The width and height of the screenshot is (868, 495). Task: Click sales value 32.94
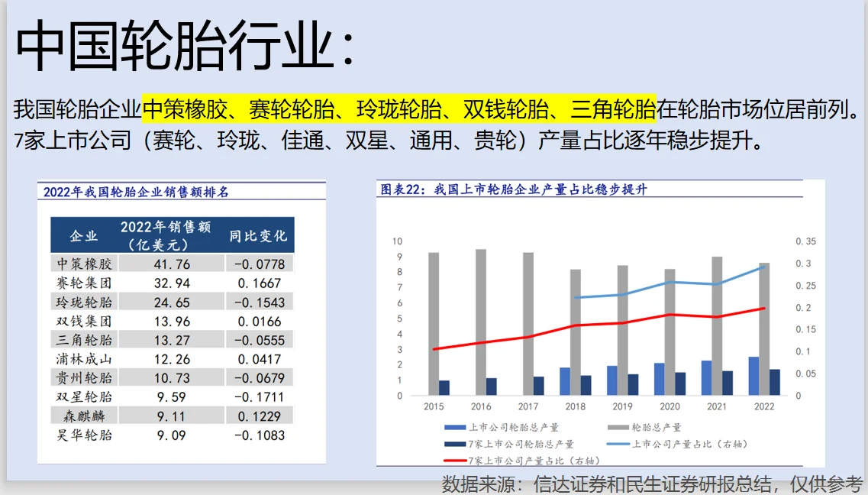coord(173,283)
